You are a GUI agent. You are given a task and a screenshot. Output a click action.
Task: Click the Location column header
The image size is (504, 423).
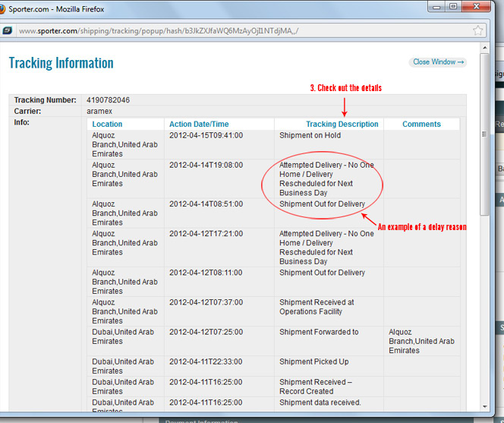107,124
